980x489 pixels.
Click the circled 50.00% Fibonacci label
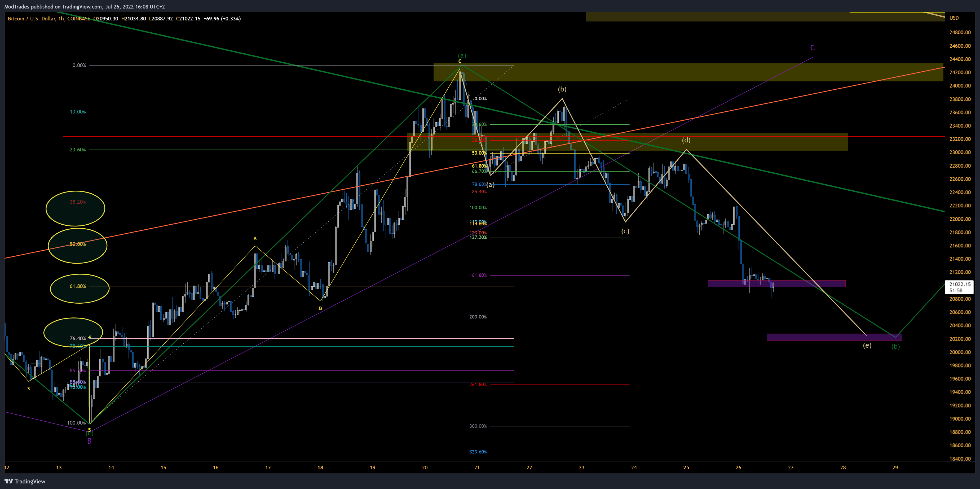[x=78, y=244]
